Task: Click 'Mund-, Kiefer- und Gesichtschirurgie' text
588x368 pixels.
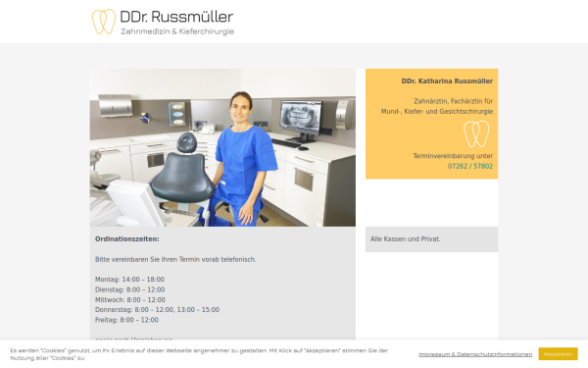Action: pos(437,112)
